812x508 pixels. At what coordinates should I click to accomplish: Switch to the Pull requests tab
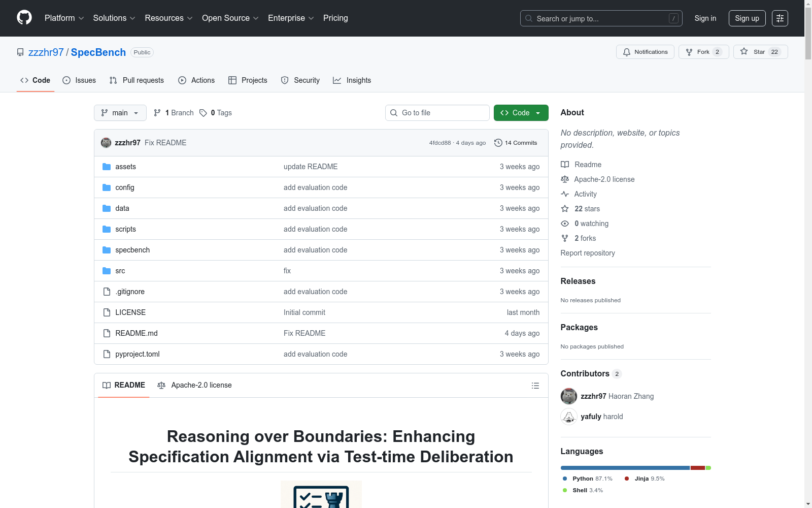click(x=137, y=80)
